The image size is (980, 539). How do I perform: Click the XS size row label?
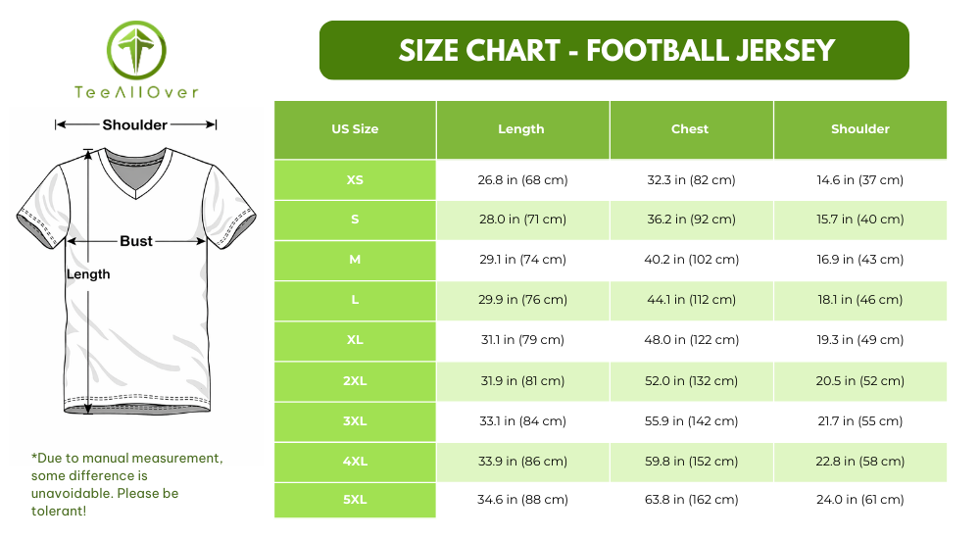pos(355,180)
